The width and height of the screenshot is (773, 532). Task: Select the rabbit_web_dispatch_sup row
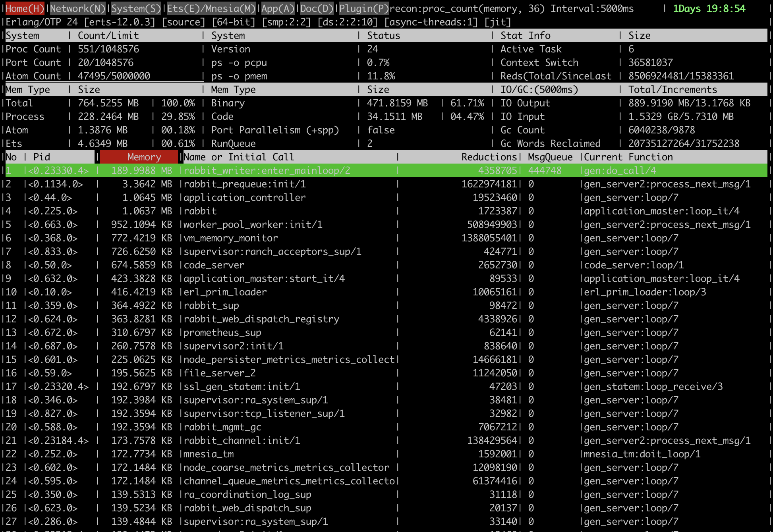(x=386, y=508)
